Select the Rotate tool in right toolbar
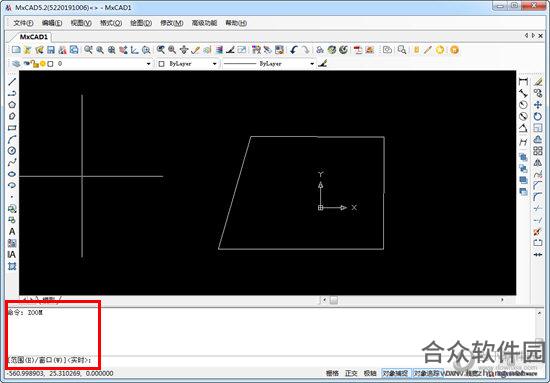This screenshot has height=383, width=550. (x=537, y=116)
